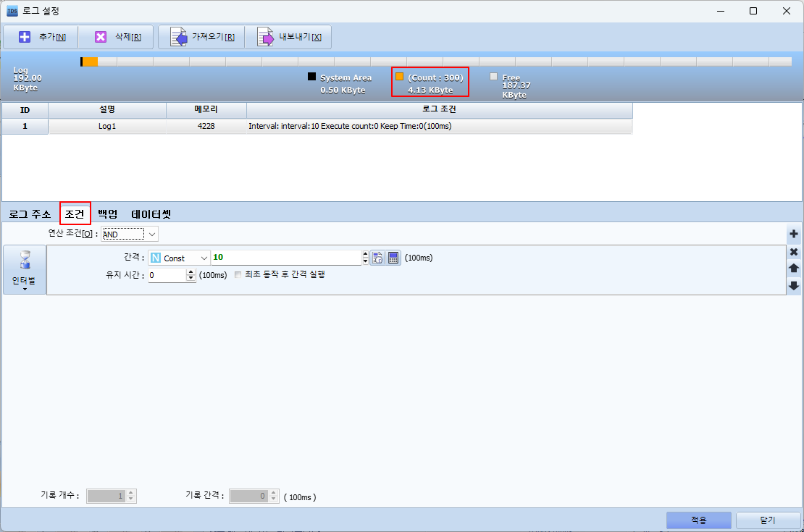This screenshot has height=532, width=804.
Task: Click the 로그 조건 column header
Action: coord(440,110)
